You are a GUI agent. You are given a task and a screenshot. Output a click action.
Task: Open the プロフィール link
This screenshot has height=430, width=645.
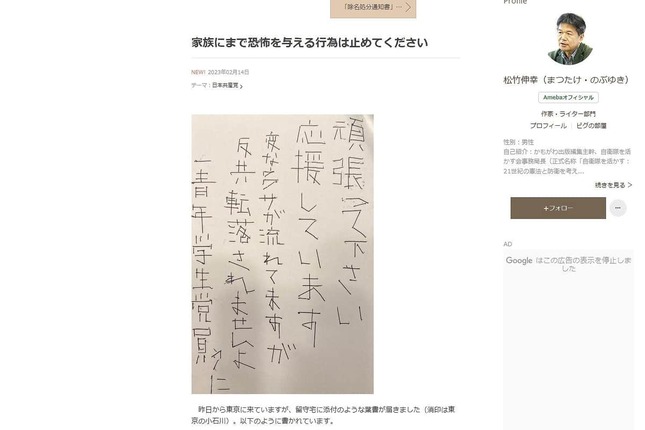tap(548, 126)
